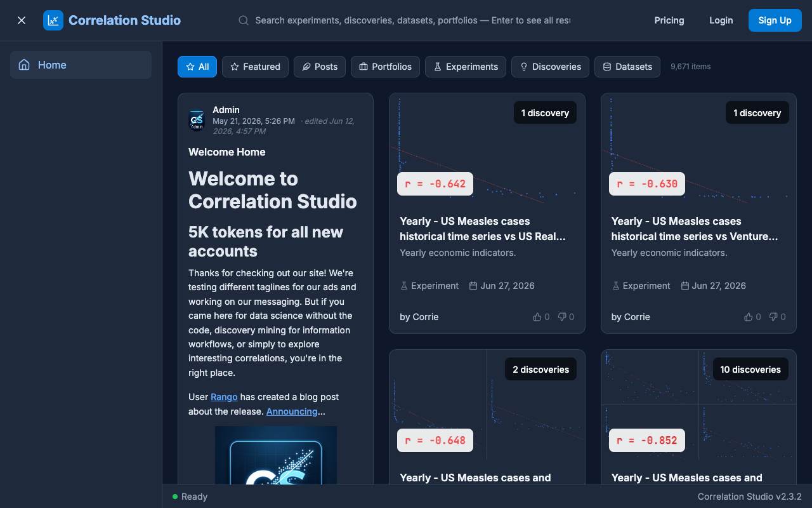The width and height of the screenshot is (812, 508).
Task: Click the Welcome Home post title
Action: [227, 152]
